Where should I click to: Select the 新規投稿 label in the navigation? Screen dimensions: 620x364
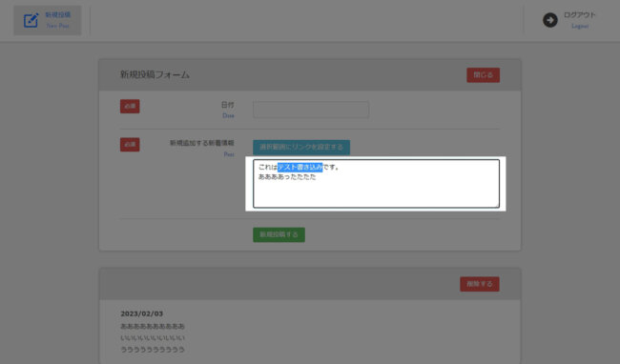coord(58,15)
